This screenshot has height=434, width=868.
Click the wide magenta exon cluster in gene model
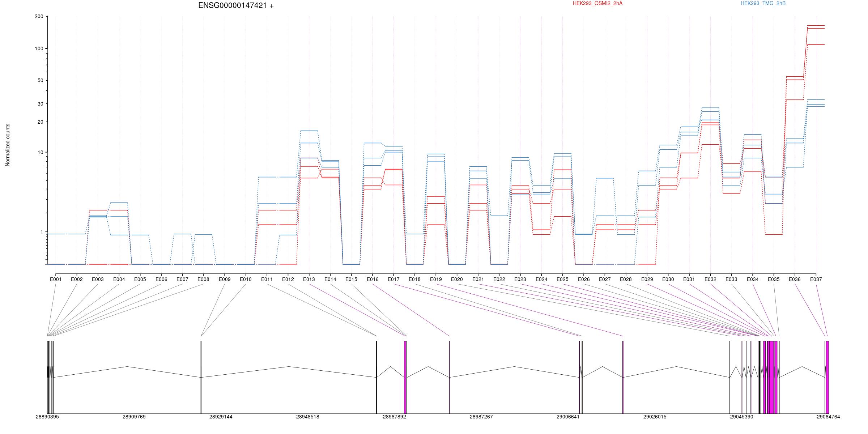coord(772,377)
